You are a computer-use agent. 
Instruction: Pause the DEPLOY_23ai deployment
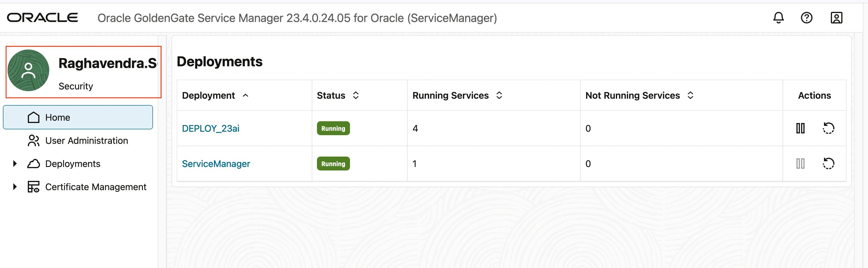[x=800, y=128]
